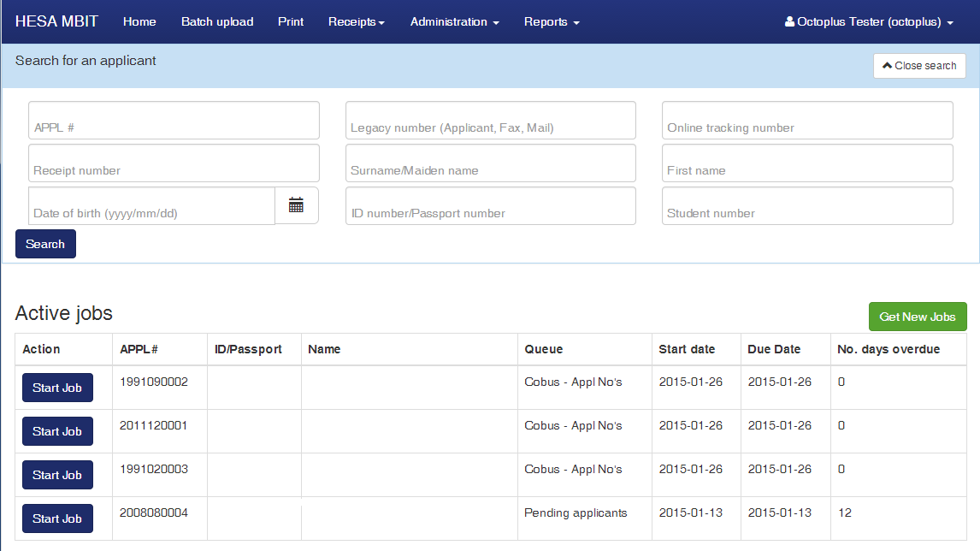Collapse the search panel via Close search
The height and width of the screenshot is (551, 980).
click(x=919, y=65)
